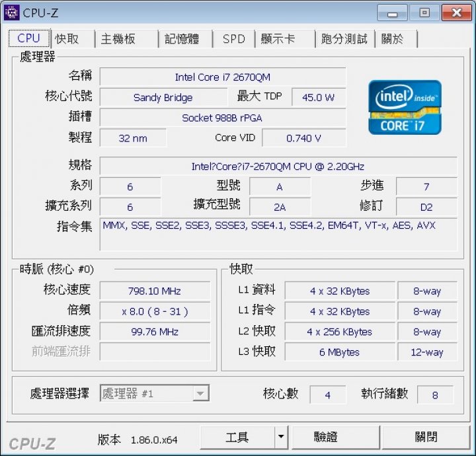Screen dimensions: 476x456
Task: Click the 步進 value 7
Action: tap(426, 186)
